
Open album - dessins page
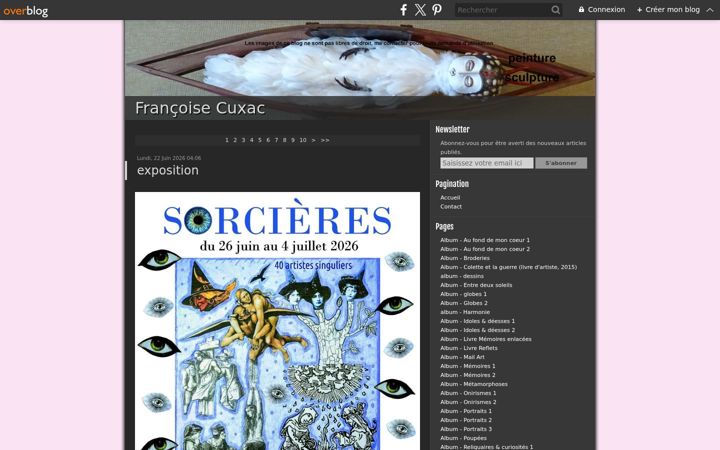(x=462, y=276)
